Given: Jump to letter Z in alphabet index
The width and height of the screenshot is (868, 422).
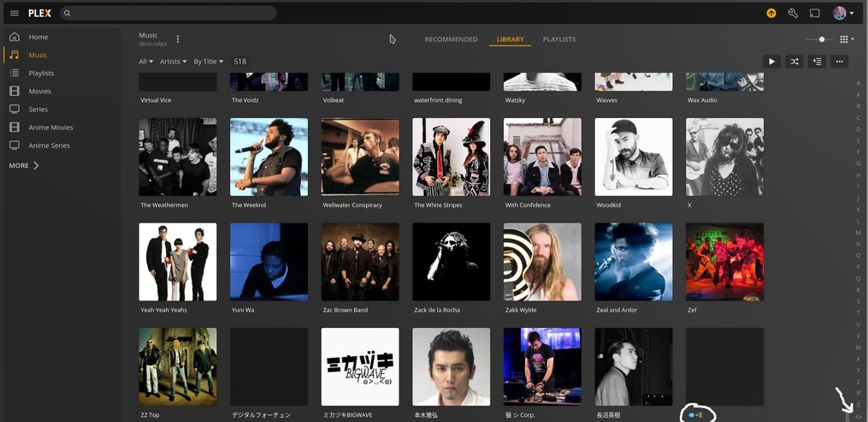Looking at the screenshot, I should coord(859,382).
